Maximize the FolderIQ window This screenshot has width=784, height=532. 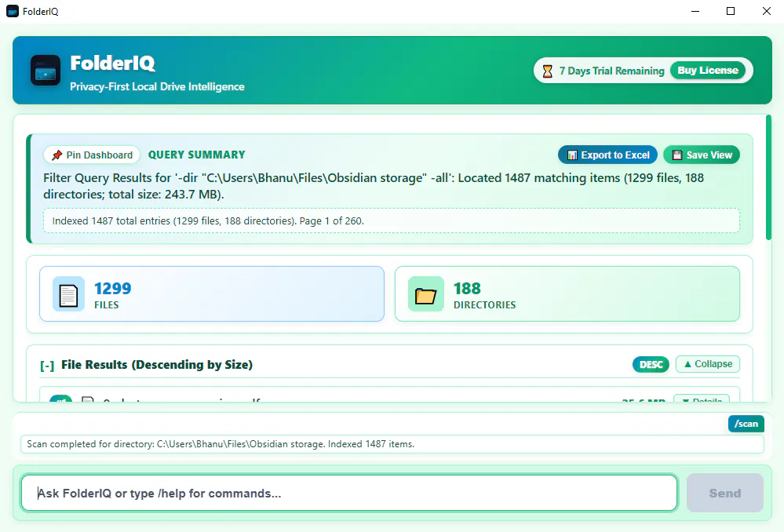coord(731,11)
